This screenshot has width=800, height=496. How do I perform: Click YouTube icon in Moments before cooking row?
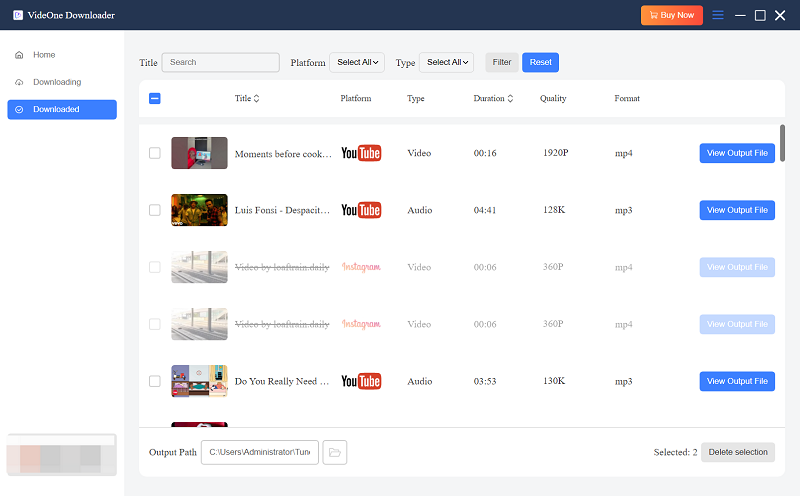point(361,153)
